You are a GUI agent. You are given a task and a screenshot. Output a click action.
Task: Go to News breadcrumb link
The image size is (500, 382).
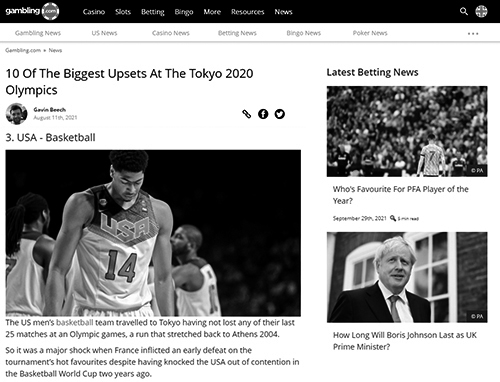pyautogui.click(x=55, y=50)
